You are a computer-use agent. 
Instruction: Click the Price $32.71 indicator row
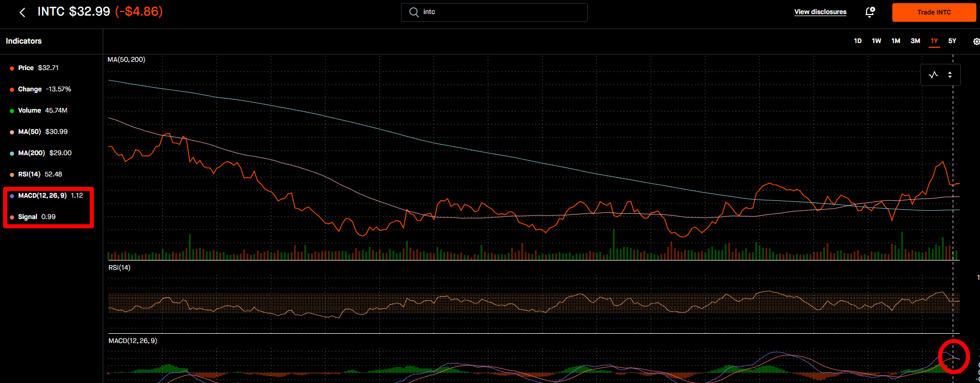click(34, 68)
